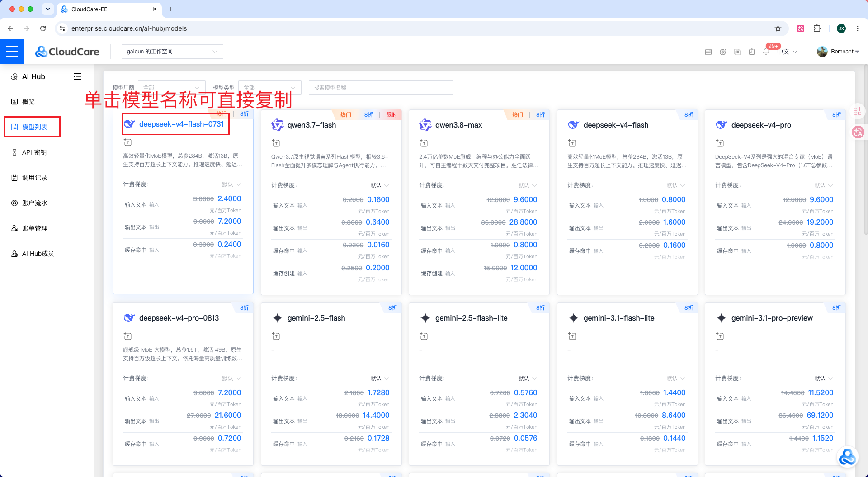Copy the deepseek-v4-pro-0813 model name
Screen dimensions: 868x477
click(179, 318)
